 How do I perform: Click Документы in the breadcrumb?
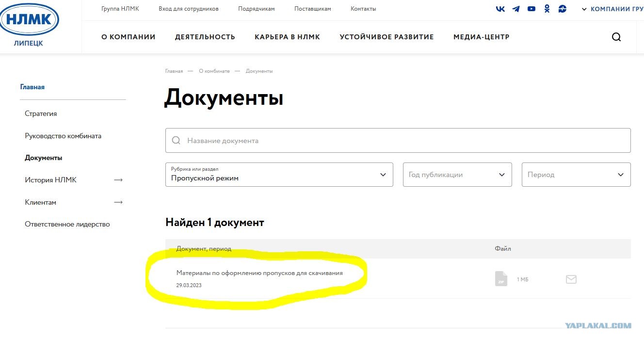tap(259, 71)
